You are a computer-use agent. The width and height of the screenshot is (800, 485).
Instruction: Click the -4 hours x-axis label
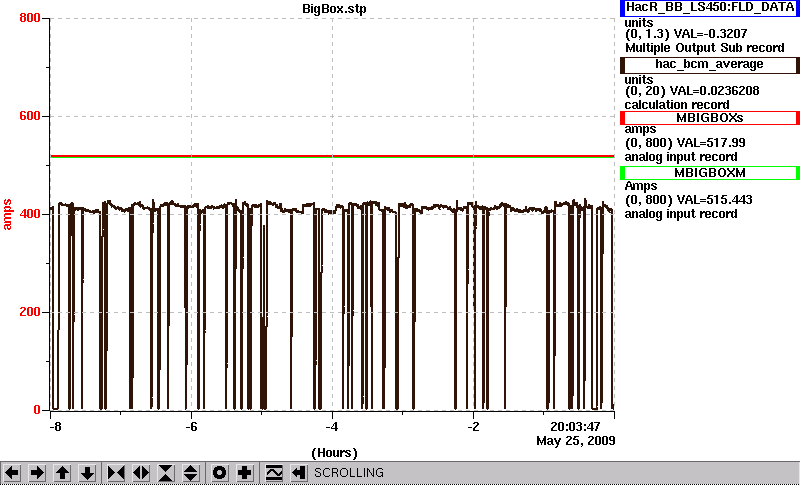click(x=332, y=426)
